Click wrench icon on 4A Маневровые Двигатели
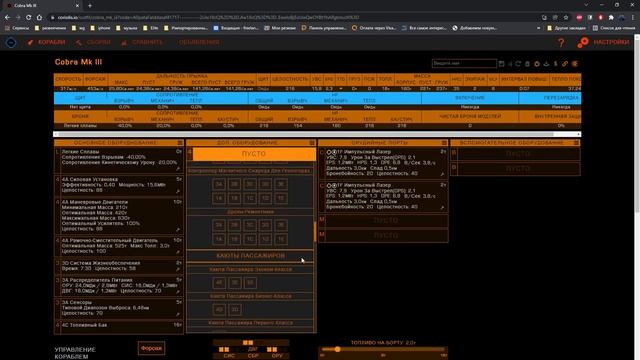 [x=178, y=230]
